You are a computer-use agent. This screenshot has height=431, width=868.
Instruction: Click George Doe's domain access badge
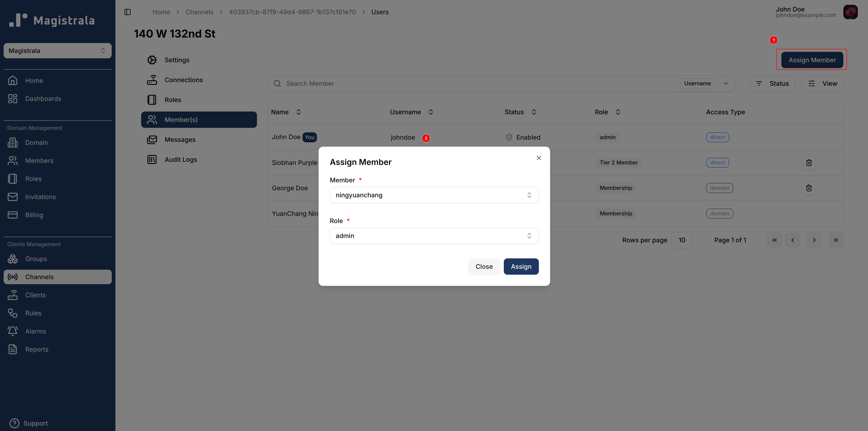click(719, 188)
